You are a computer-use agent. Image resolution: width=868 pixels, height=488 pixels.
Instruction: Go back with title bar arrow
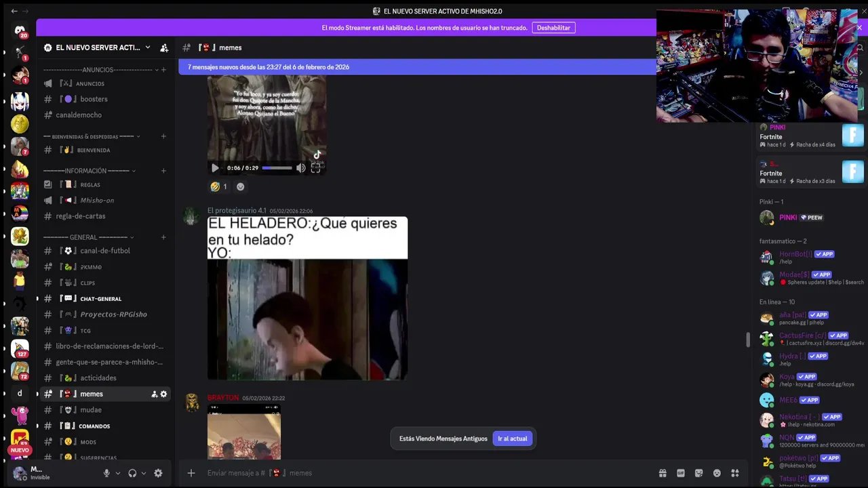14,11
